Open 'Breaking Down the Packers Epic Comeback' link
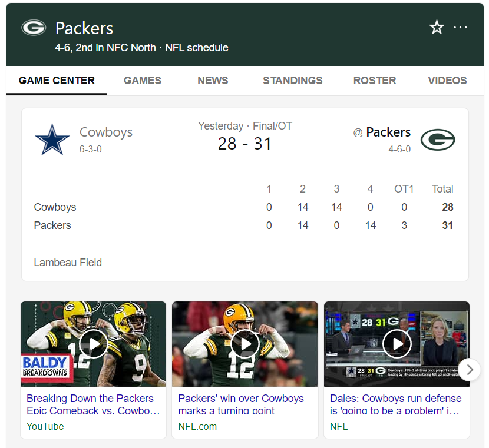The height and width of the screenshot is (448, 489). (x=93, y=404)
